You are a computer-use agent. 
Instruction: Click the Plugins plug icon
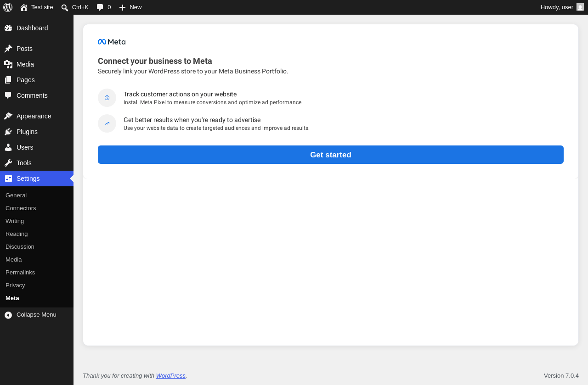tap(8, 132)
